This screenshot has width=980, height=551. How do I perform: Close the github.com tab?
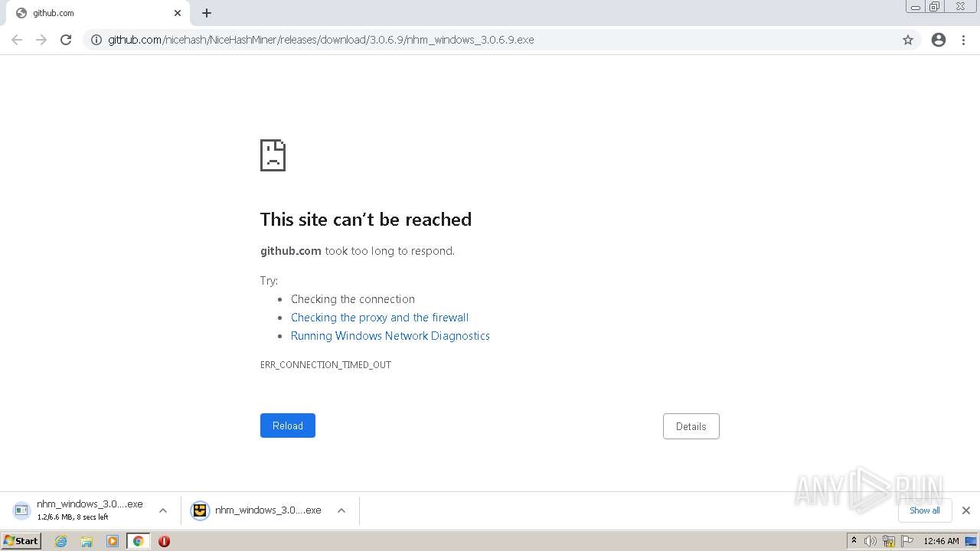178,13
